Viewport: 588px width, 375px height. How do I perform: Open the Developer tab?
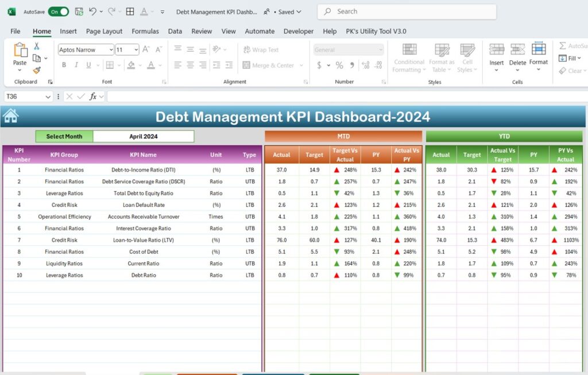point(299,32)
